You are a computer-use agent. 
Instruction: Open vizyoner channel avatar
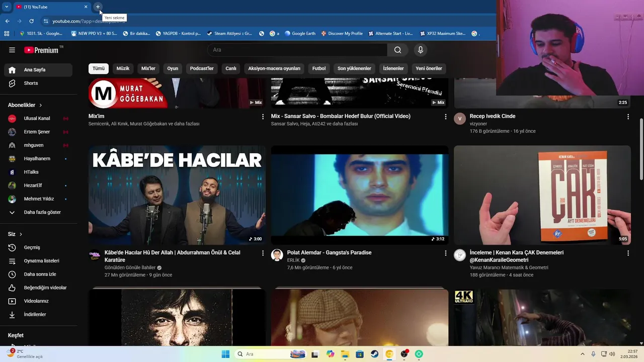point(459,119)
